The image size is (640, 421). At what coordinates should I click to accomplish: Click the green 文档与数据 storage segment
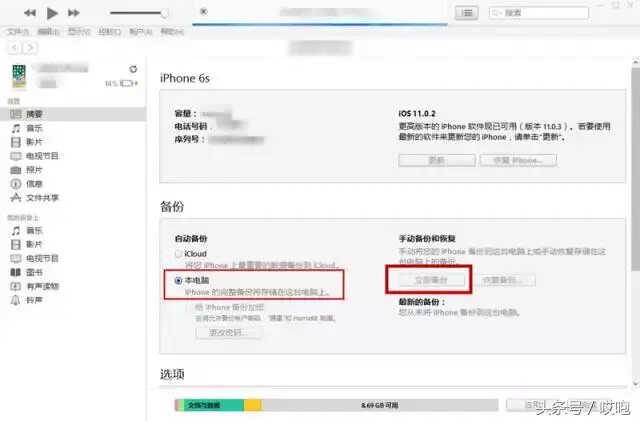tap(214, 405)
